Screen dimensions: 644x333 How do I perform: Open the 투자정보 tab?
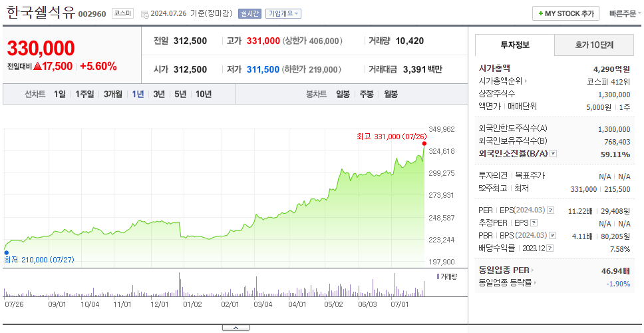[x=515, y=45]
